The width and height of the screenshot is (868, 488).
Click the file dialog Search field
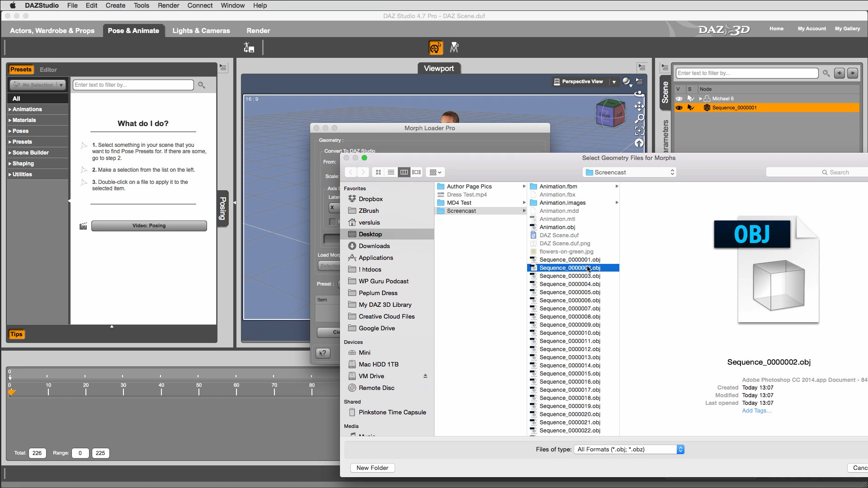click(x=817, y=172)
